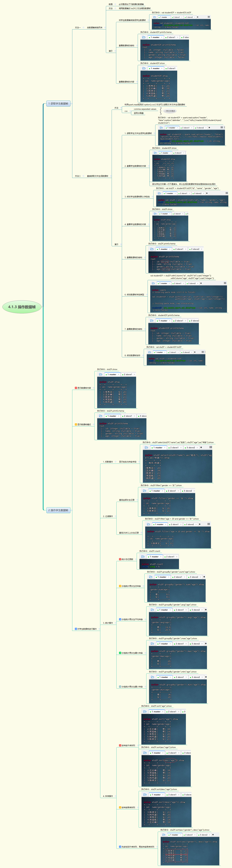Click folder icon in the stuDF.count terminal

143,556
